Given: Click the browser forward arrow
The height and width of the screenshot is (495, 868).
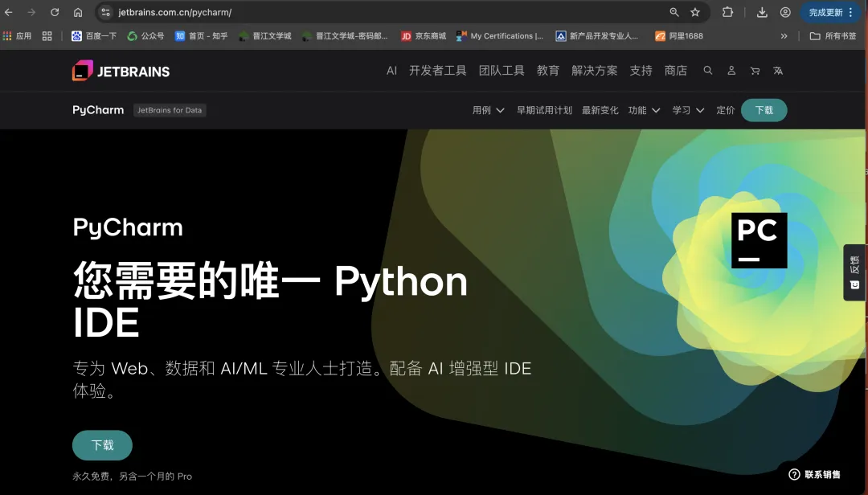Looking at the screenshot, I should click(31, 12).
